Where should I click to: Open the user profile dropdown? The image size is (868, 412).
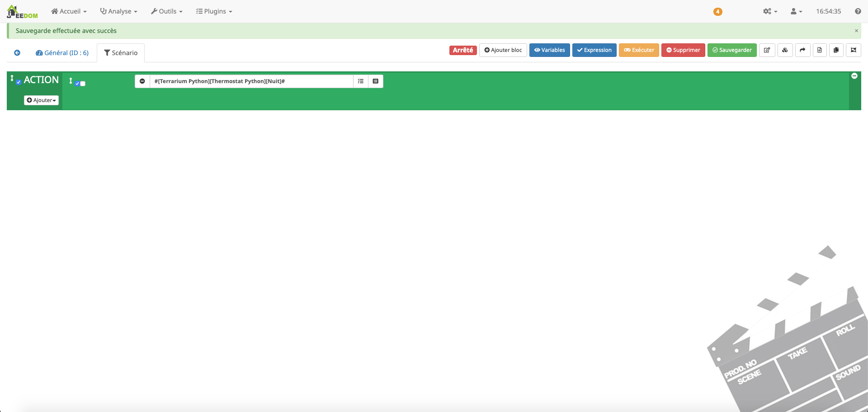click(796, 11)
